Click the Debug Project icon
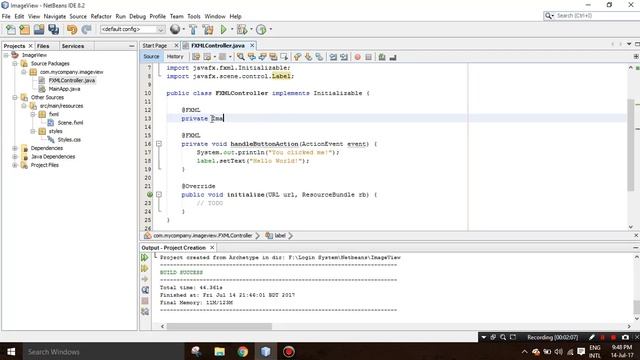This screenshot has height=360, width=640. 242,29
